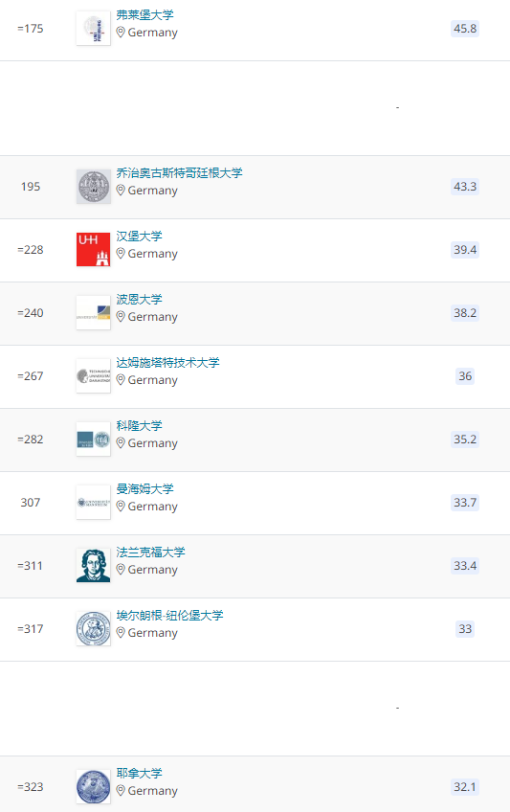Viewport: 510px width, 812px height.
Task: Open the 耶拿大学 link
Action: (x=139, y=773)
